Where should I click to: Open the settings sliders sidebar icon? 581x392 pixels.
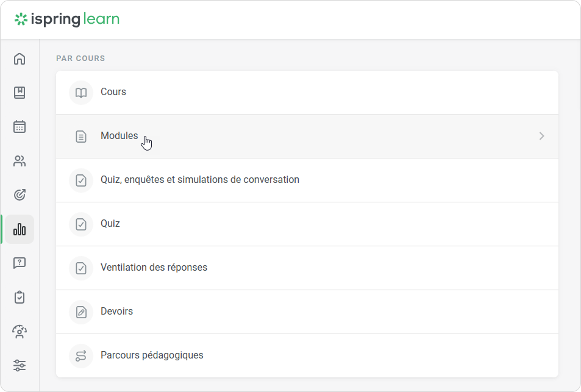pyautogui.click(x=20, y=366)
